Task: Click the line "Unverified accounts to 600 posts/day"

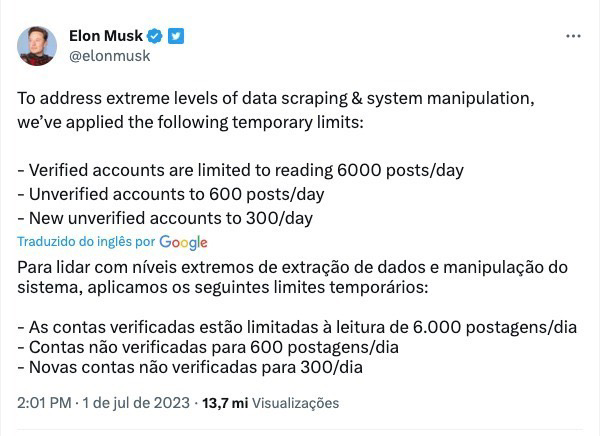Action: coord(171,195)
